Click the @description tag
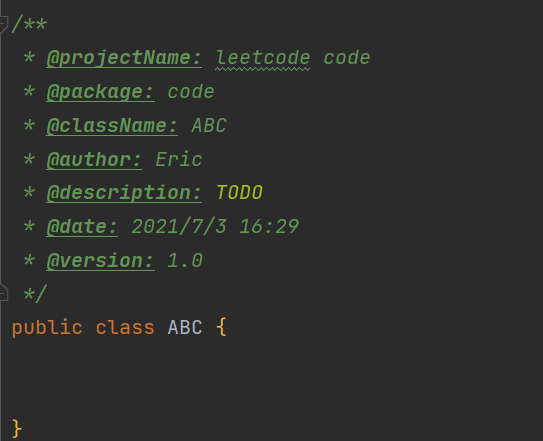Viewport: 543px width, 441px height. click(124, 193)
